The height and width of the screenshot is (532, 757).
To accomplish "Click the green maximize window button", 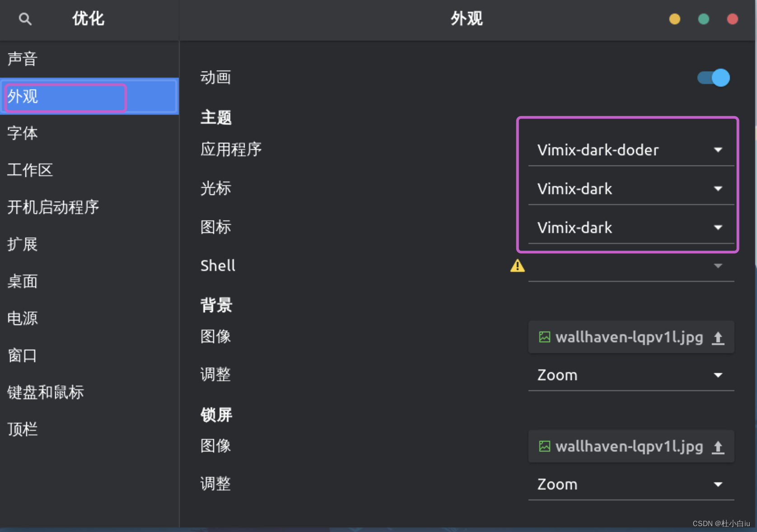I will [704, 19].
